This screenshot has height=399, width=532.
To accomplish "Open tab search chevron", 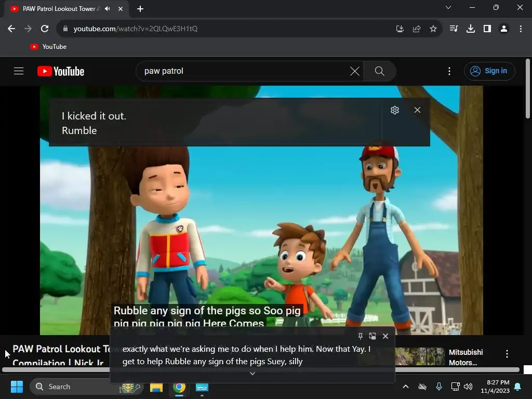I will pyautogui.click(x=448, y=7).
